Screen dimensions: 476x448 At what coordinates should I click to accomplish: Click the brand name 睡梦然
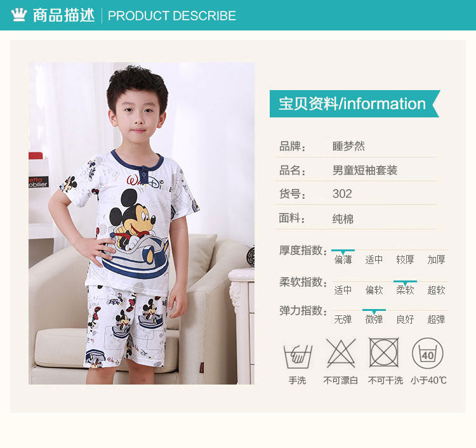(x=348, y=146)
